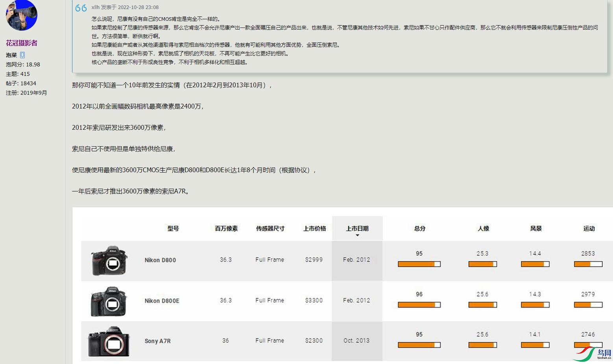This screenshot has width=613, height=364.
Task: Click the blue quotation mark icon
Action: (x=81, y=8)
